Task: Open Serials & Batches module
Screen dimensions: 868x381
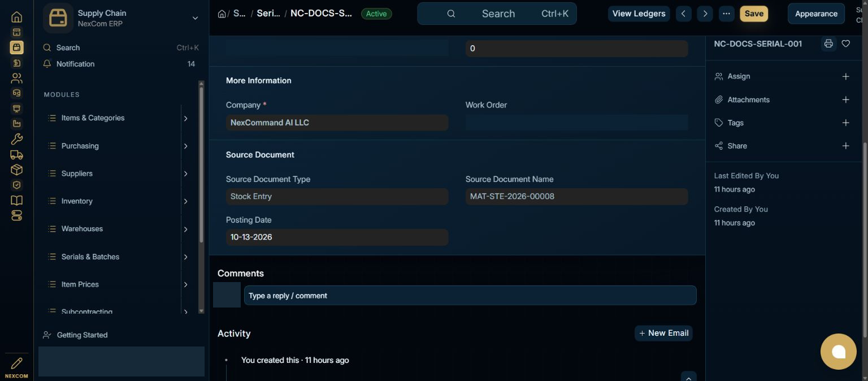Action: click(x=90, y=257)
